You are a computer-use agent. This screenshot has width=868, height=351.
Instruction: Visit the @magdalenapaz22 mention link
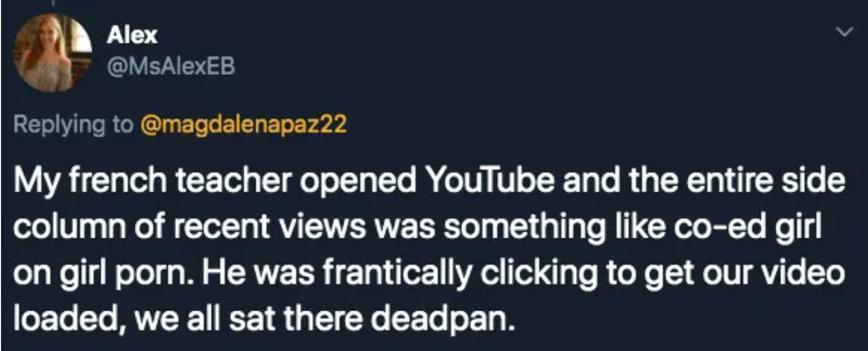[x=244, y=124]
